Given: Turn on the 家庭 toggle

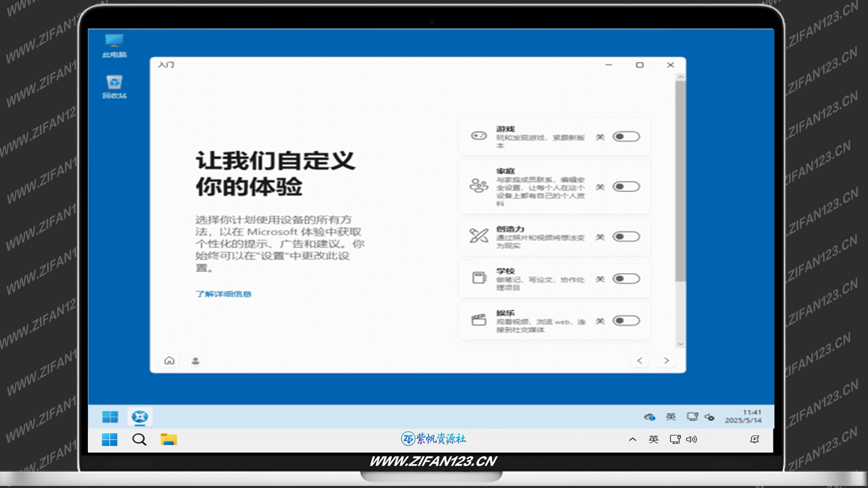Looking at the screenshot, I should tap(626, 186).
